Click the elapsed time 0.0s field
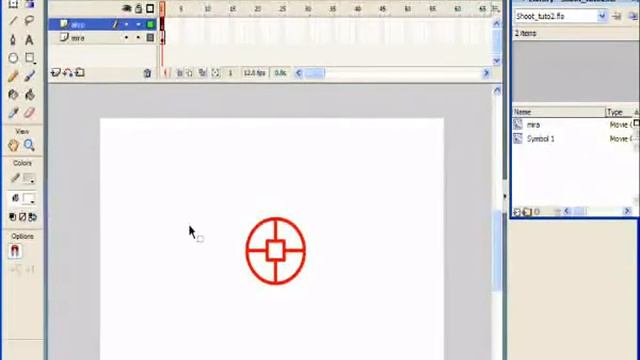The width and height of the screenshot is (640, 360). 280,73
